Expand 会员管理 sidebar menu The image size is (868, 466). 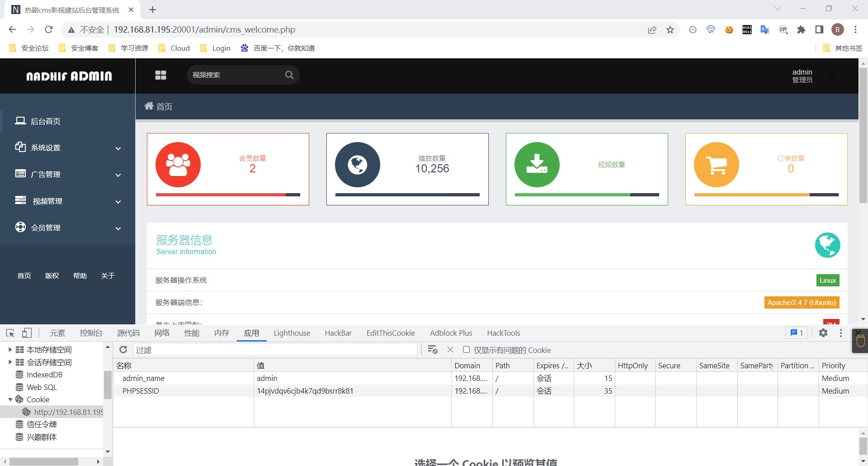(68, 228)
